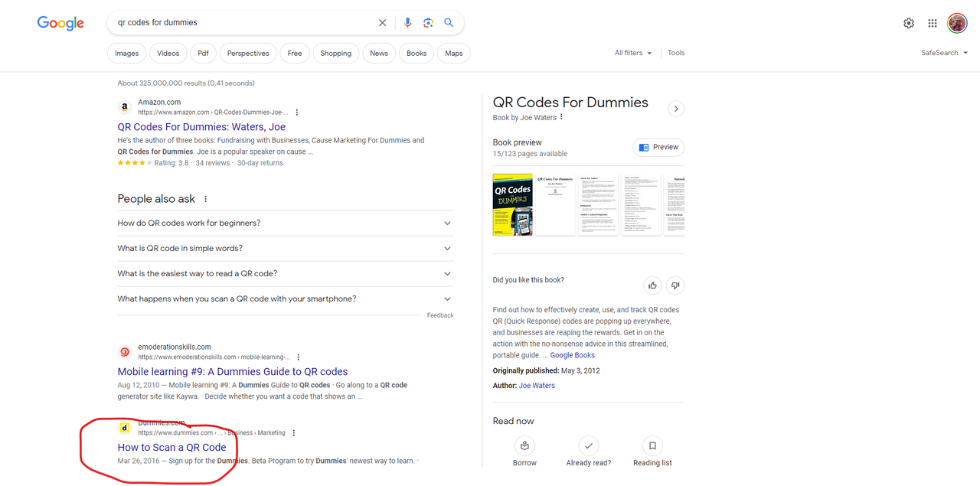This screenshot has height=486, width=980.
Task: Open the About the Author page thumbnail
Action: pos(598,204)
